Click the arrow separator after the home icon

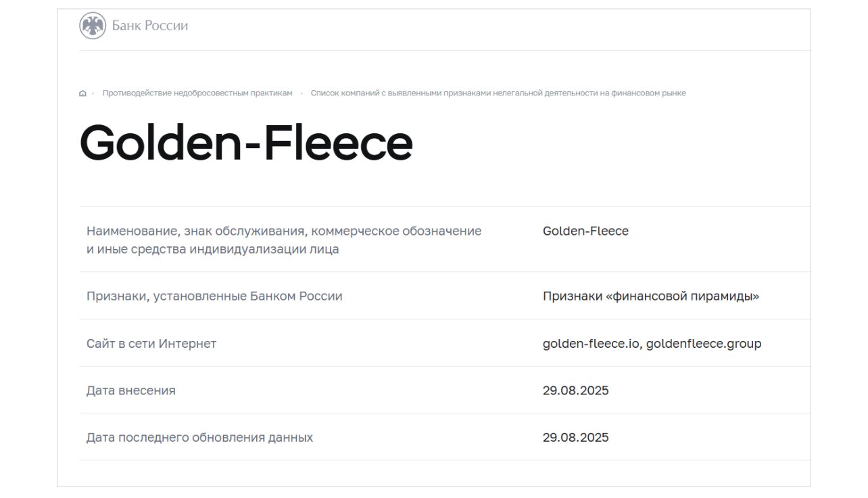[x=93, y=93]
